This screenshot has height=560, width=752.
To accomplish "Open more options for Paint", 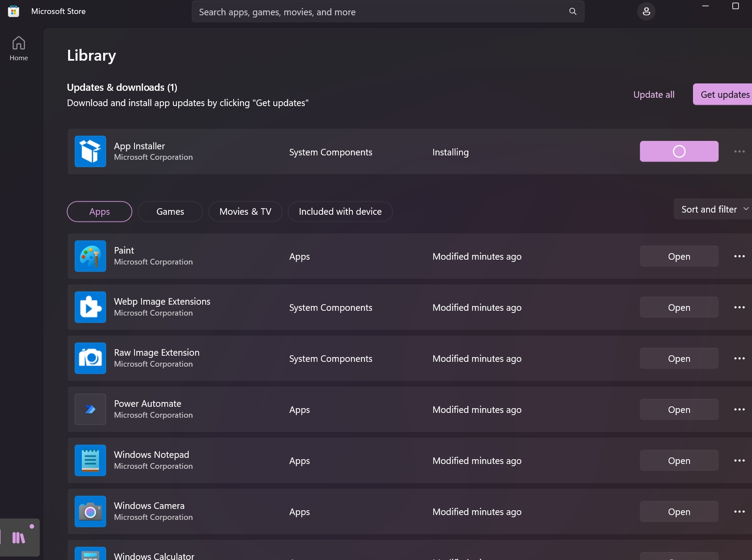I will pos(739,256).
